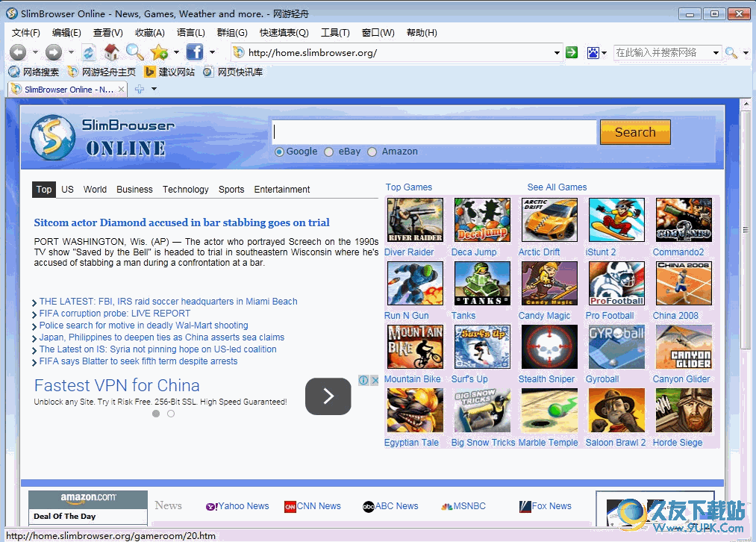Open the web search box history dropdown
756x542 pixels.
716,52
